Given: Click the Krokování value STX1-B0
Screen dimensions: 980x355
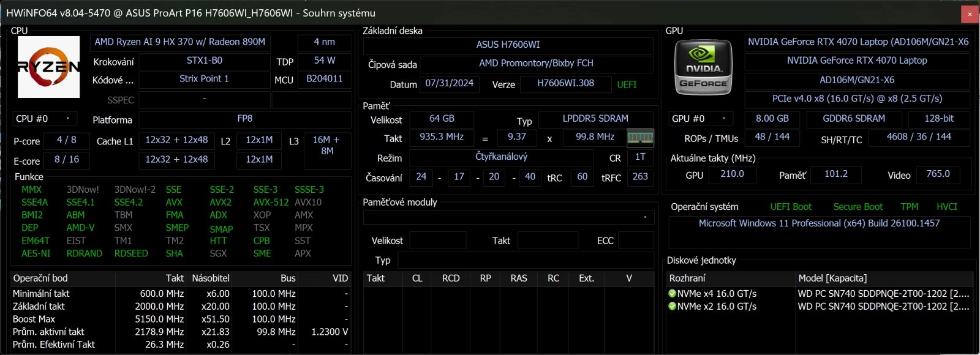Looking at the screenshot, I should point(205,61).
